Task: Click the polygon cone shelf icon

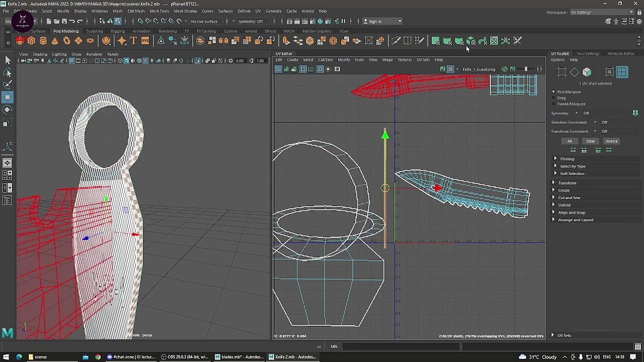Action: click(x=55, y=41)
